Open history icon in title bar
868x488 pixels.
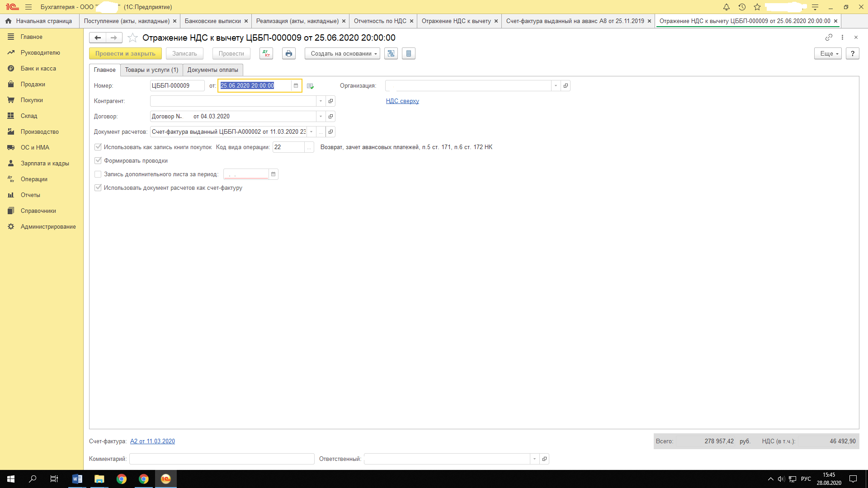tap(742, 7)
